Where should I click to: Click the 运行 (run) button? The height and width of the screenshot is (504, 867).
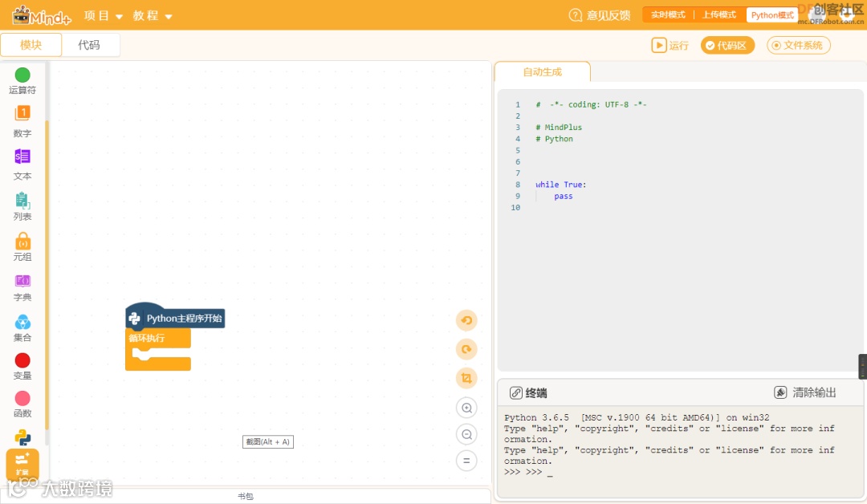pyautogui.click(x=670, y=45)
